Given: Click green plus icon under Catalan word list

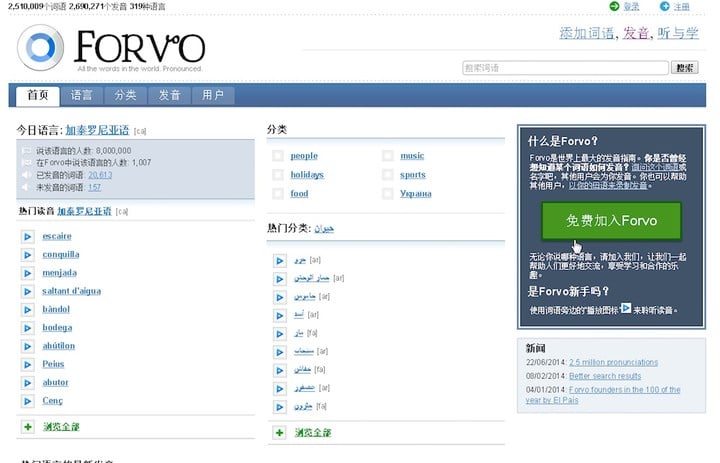Looking at the screenshot, I should [28, 427].
